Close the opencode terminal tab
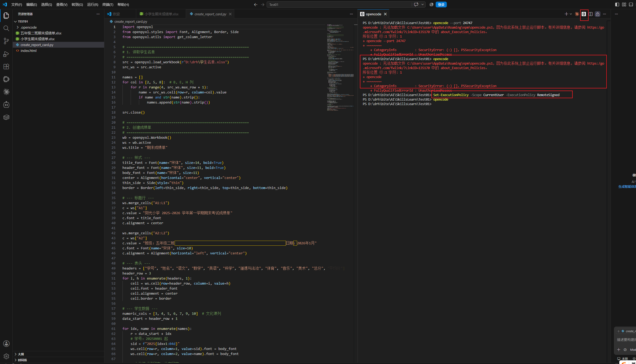Image resolution: width=636 pixels, height=364 pixels. tap(385, 14)
